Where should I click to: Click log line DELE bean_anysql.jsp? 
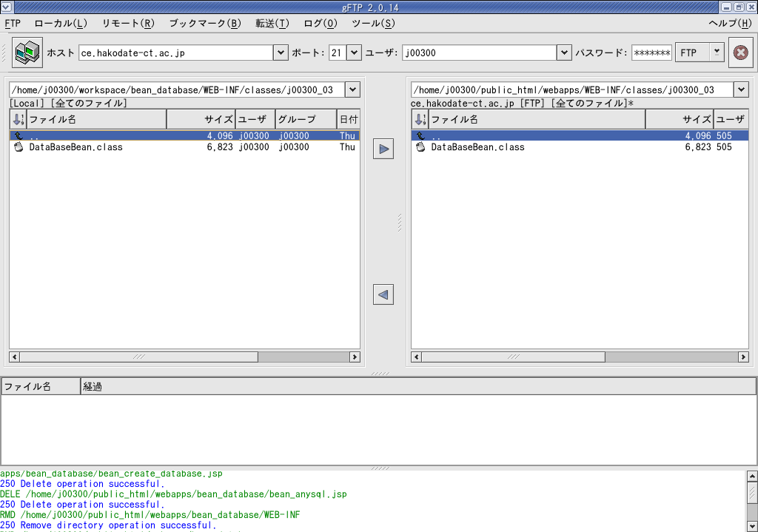[173, 494]
